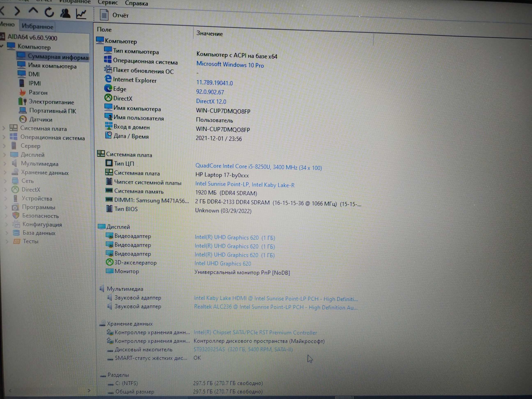Open QuadCore Intel Core i5-8250U link
This screenshot has width=532, height=399.
click(x=259, y=166)
